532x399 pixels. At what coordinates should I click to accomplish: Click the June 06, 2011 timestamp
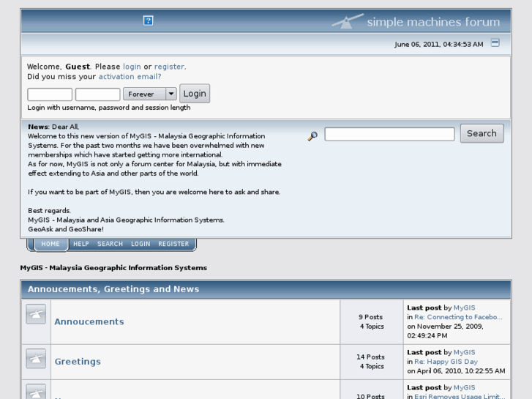pyautogui.click(x=438, y=45)
